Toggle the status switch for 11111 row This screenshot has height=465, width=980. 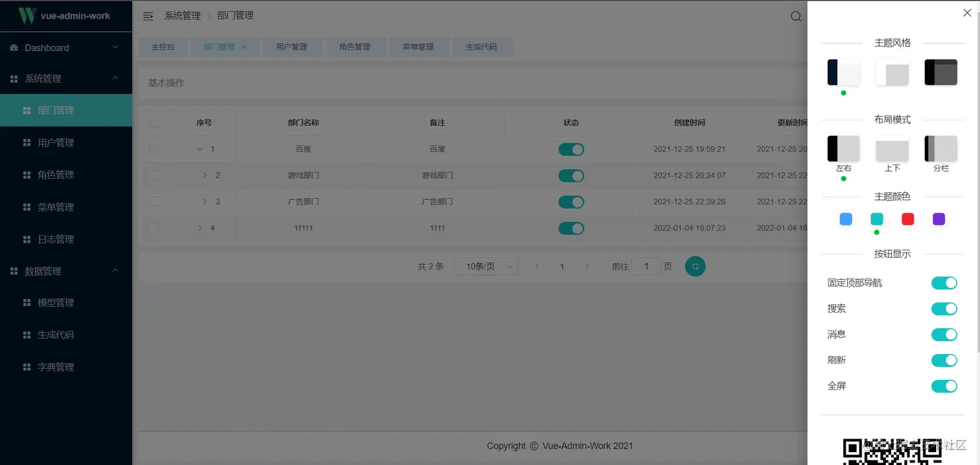(571, 228)
